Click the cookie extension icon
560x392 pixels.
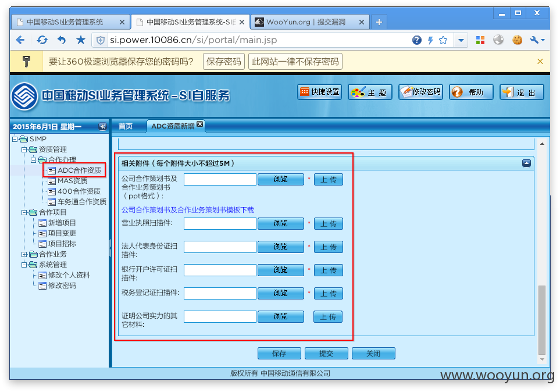517,40
